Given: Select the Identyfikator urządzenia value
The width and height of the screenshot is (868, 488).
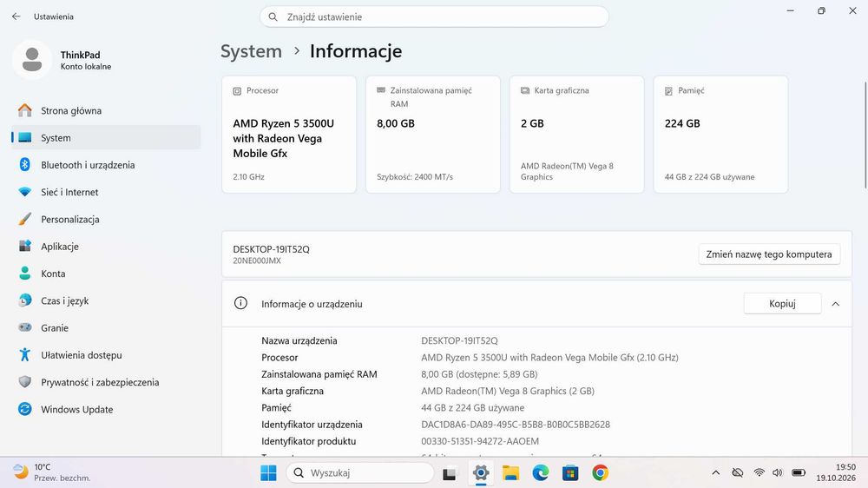Looking at the screenshot, I should tap(516, 425).
